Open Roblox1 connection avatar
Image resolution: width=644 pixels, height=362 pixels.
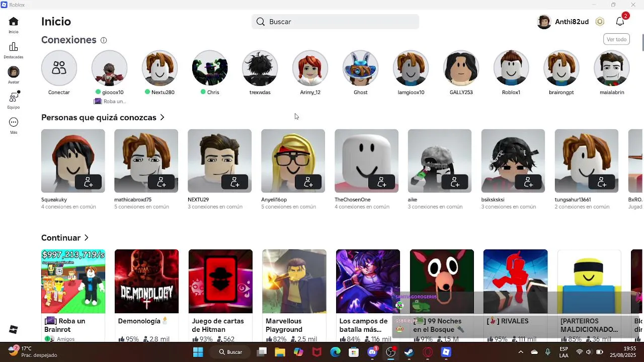[511, 68]
